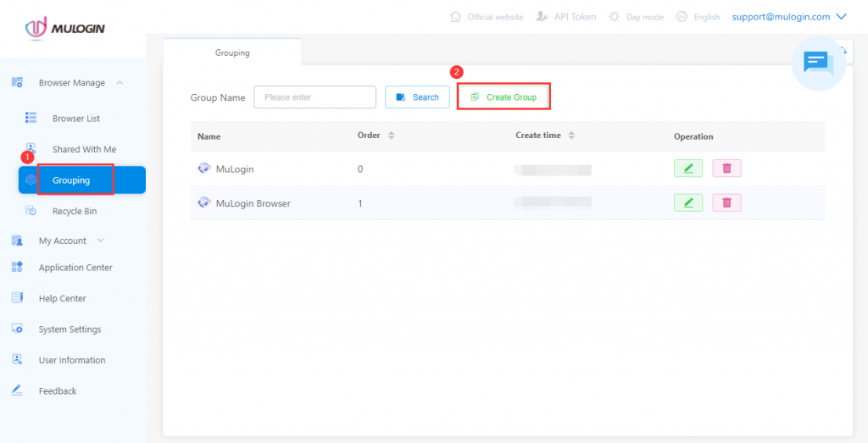Click the Browser Manage sidebar icon

point(17,82)
